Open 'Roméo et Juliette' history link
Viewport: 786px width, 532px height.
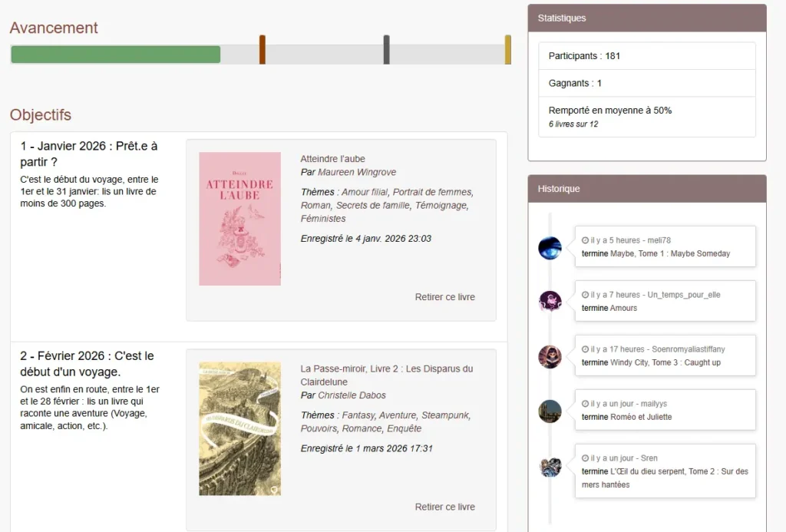coord(641,417)
